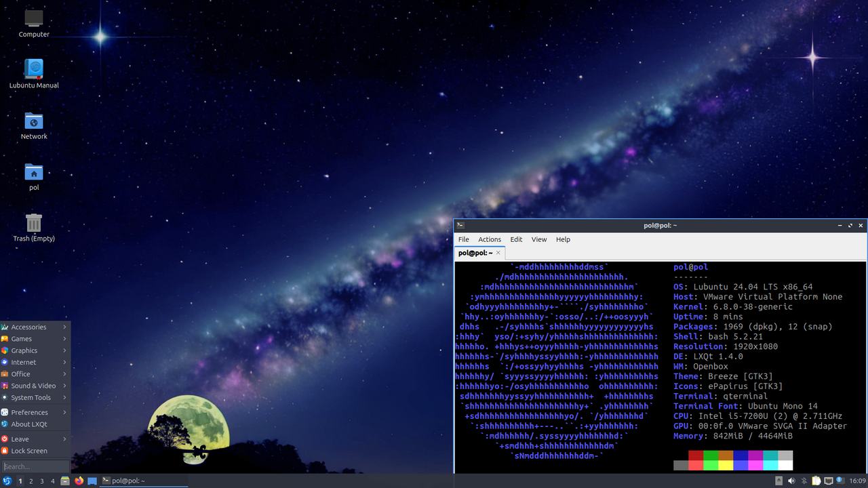Screen dimensions: 868x488
Task: Open the Computer desktop icon
Action: (34, 23)
